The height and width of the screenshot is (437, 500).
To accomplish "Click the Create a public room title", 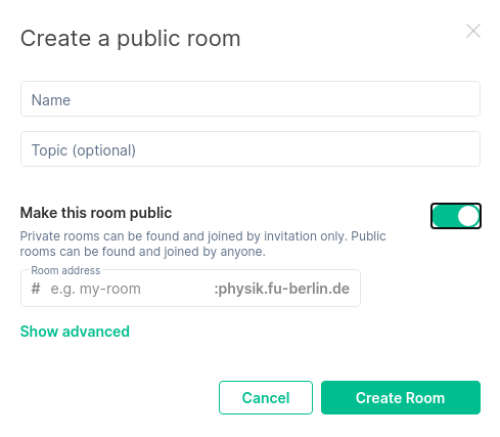I will click(130, 39).
